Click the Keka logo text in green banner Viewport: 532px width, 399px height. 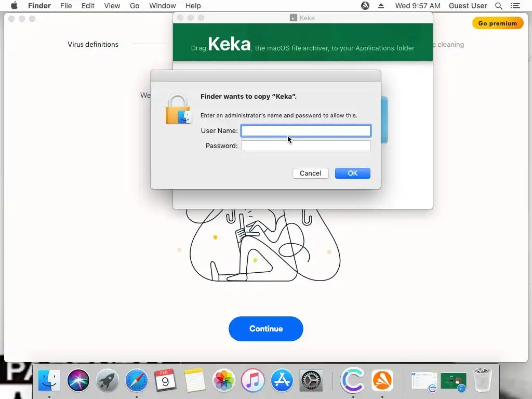(x=229, y=44)
